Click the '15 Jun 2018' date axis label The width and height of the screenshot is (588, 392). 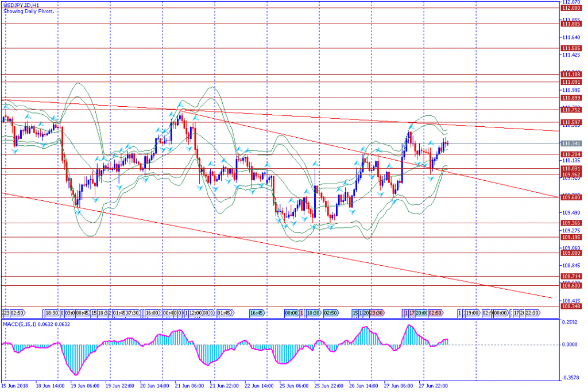click(16, 386)
